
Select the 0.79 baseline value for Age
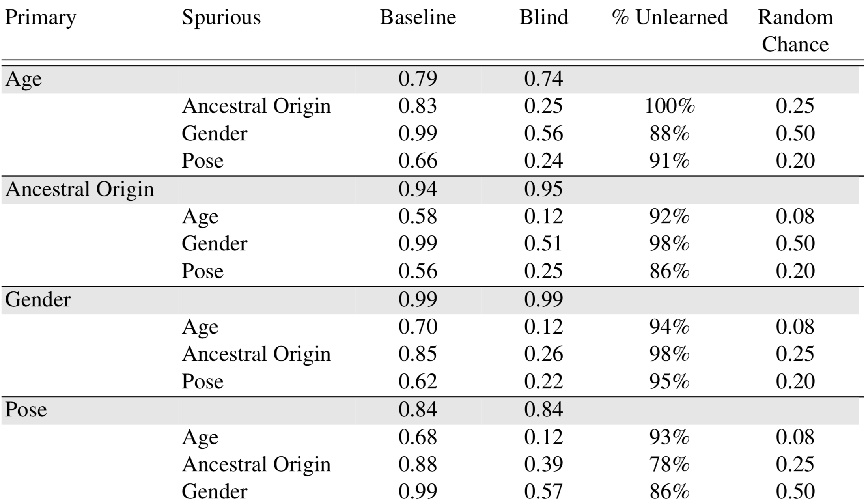pos(418,79)
